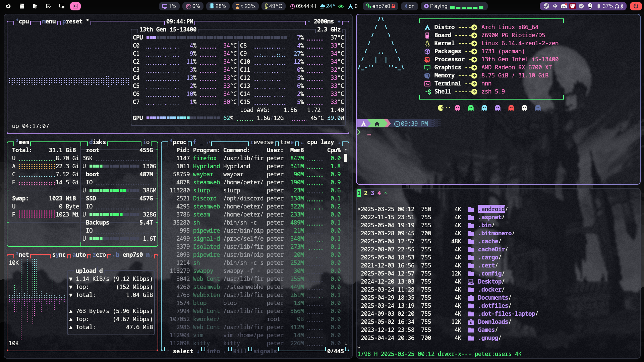Click the CPU chip 6% module
The width and height of the screenshot is (644, 362).
193,6
